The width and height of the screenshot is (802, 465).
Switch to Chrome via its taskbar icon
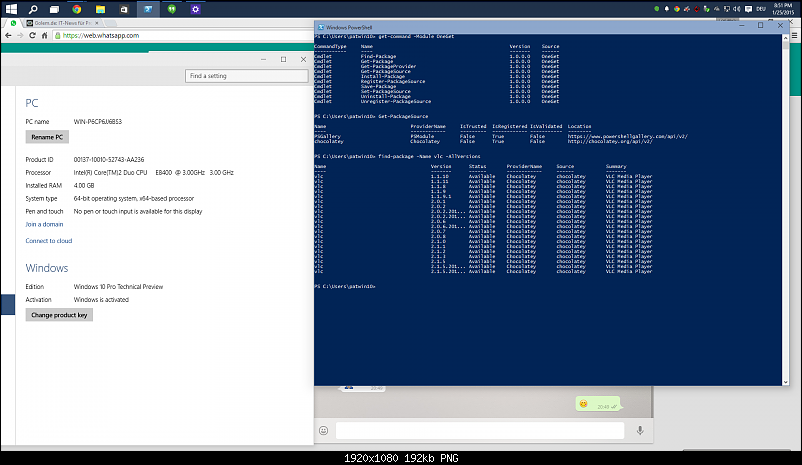pos(77,9)
